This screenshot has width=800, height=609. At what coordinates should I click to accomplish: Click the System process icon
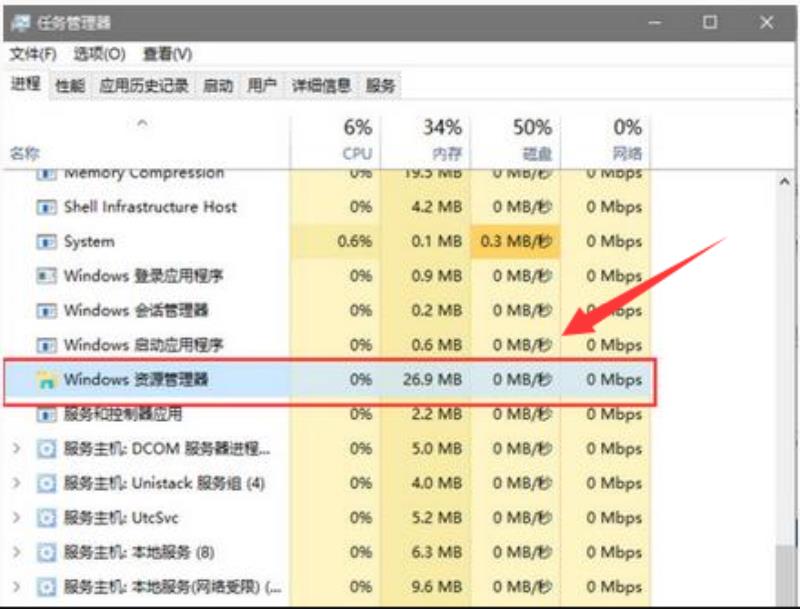(x=46, y=242)
